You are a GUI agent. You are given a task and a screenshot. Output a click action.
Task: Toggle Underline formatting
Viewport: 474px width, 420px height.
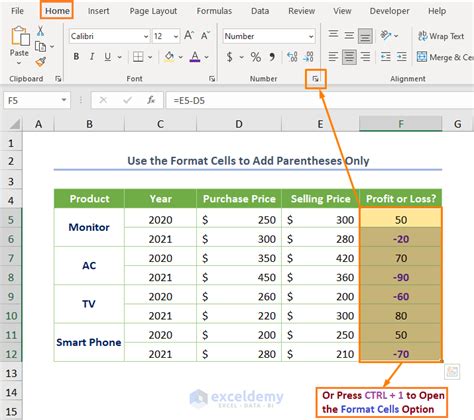[x=107, y=57]
